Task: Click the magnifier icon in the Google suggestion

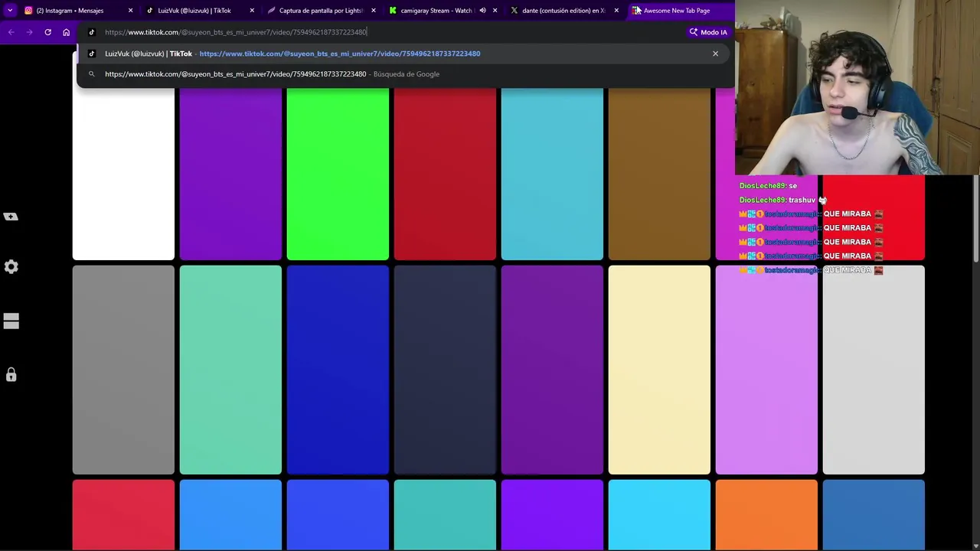Action: 91,74
